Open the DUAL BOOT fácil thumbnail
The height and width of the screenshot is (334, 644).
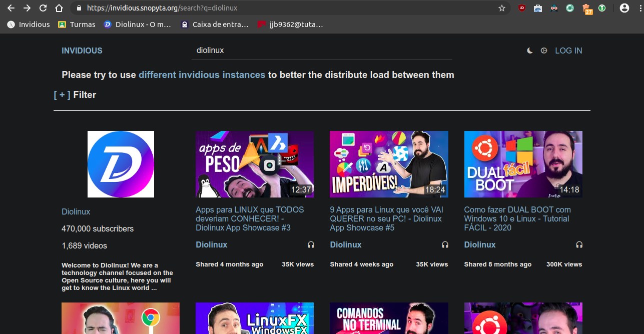523,164
